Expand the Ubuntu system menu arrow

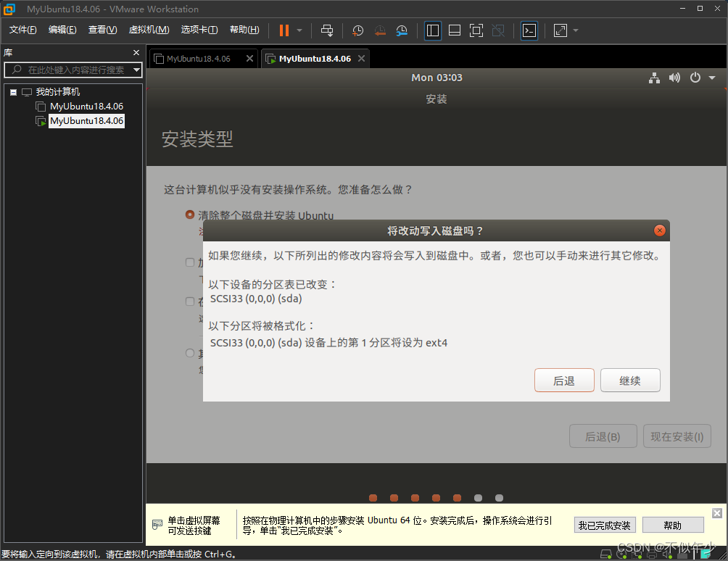[712, 78]
